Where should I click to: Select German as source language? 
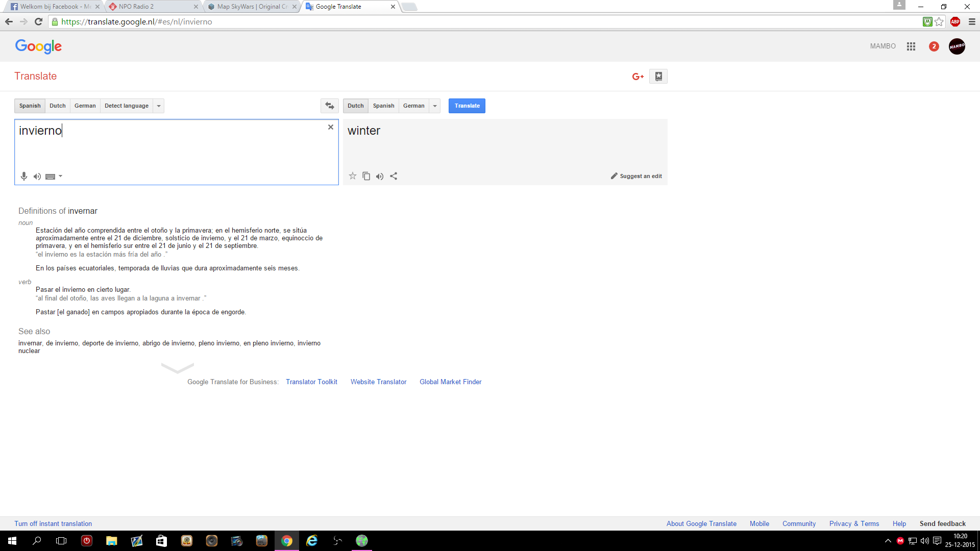pos(85,106)
